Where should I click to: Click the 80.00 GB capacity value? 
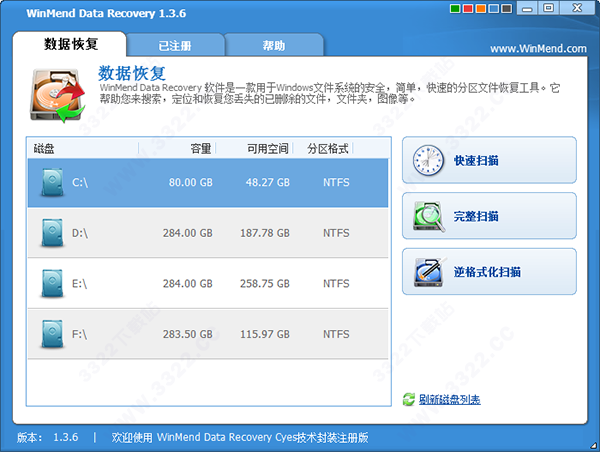point(191,183)
